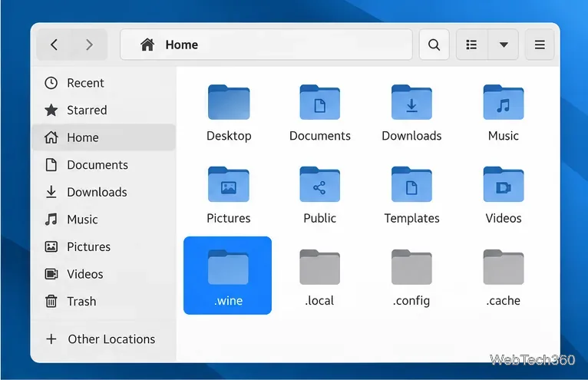Click the 'Public' folder label

coord(320,218)
